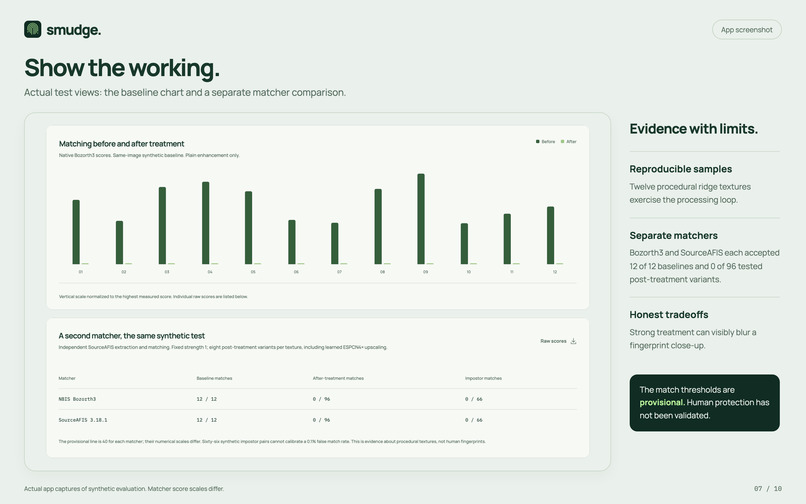
Task: Click 0 / 66 in the SourceAFIS row
Action: pyautogui.click(x=474, y=420)
